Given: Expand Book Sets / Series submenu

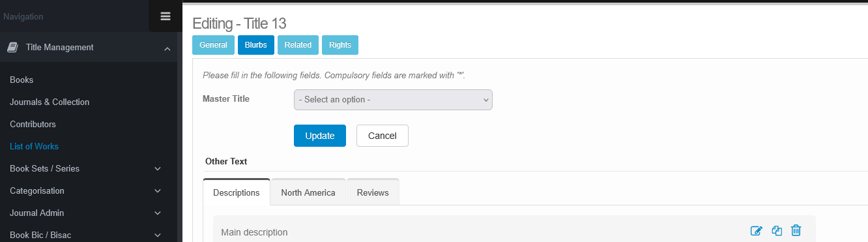Looking at the screenshot, I should tap(158, 169).
